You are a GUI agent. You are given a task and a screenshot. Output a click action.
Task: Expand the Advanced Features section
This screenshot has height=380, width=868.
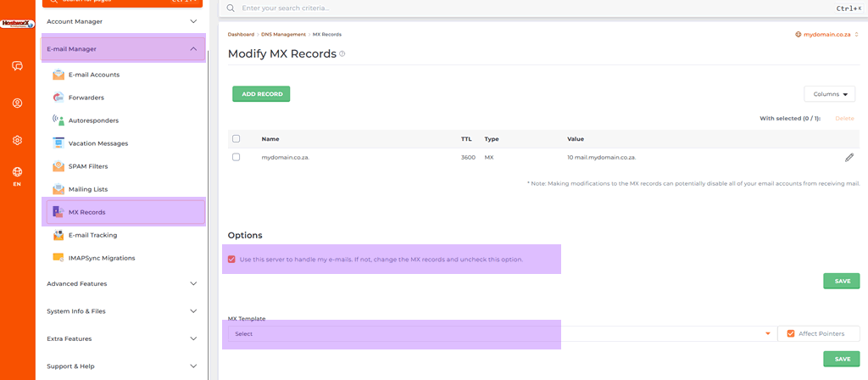(122, 283)
